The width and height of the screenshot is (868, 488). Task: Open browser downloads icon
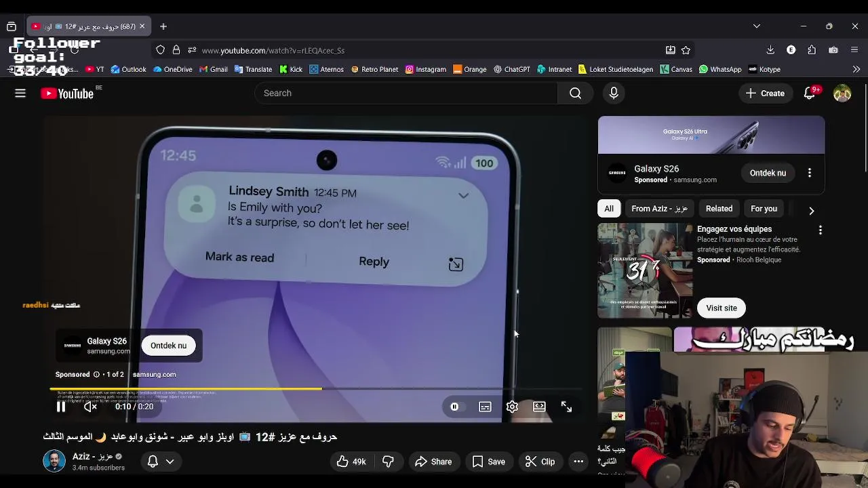(x=770, y=50)
